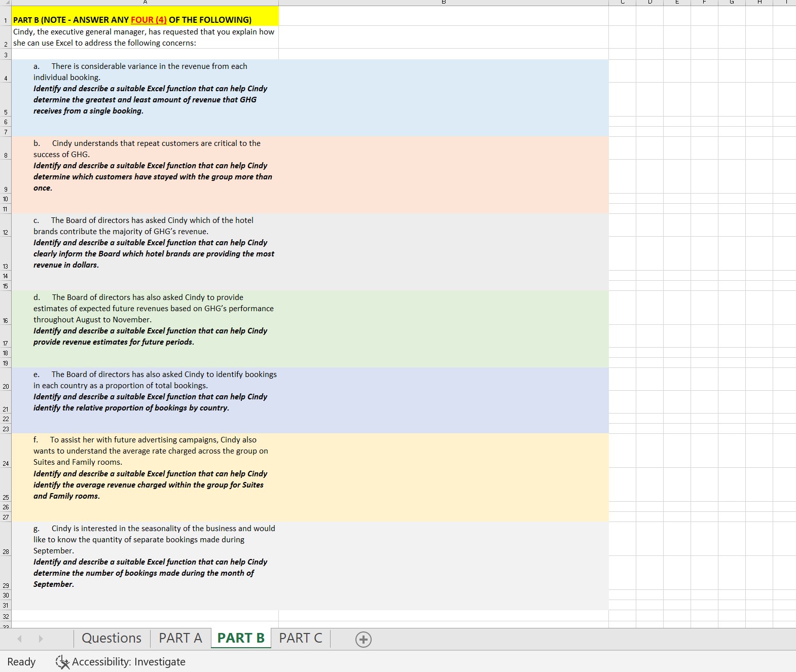Click answer cell B20 beside question e

click(x=444, y=379)
